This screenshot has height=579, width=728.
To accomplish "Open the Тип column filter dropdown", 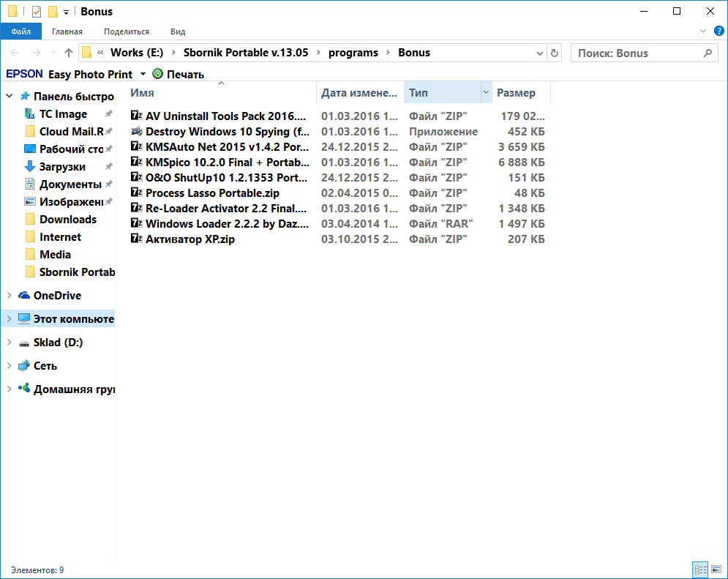I will click(486, 93).
